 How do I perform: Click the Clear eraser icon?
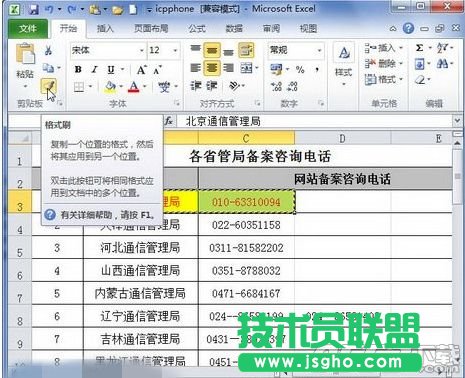[x=420, y=79]
